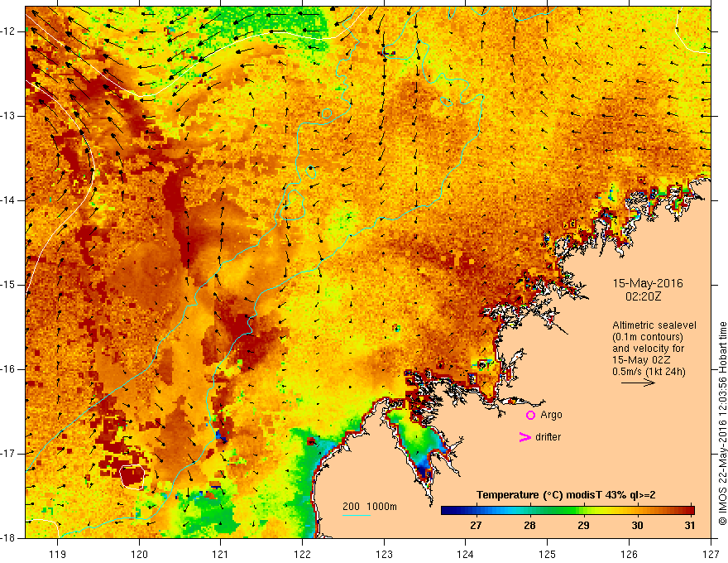Click the longitude label 123
Viewport: 728px width, 563px height.
pyautogui.click(x=384, y=554)
